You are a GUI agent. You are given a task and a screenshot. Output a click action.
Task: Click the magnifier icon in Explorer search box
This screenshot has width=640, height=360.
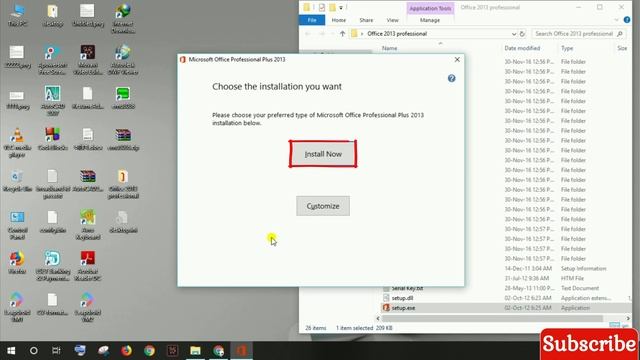click(x=620, y=34)
